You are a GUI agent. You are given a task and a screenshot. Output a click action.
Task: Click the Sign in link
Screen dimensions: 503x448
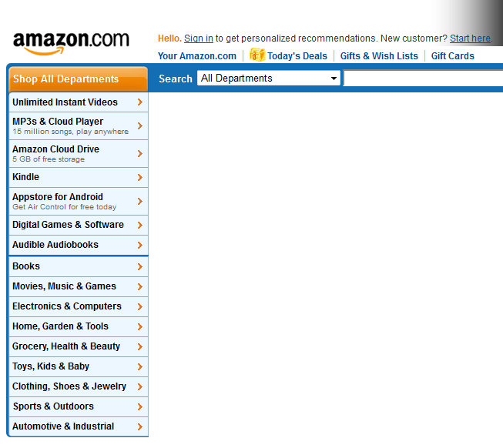click(199, 38)
